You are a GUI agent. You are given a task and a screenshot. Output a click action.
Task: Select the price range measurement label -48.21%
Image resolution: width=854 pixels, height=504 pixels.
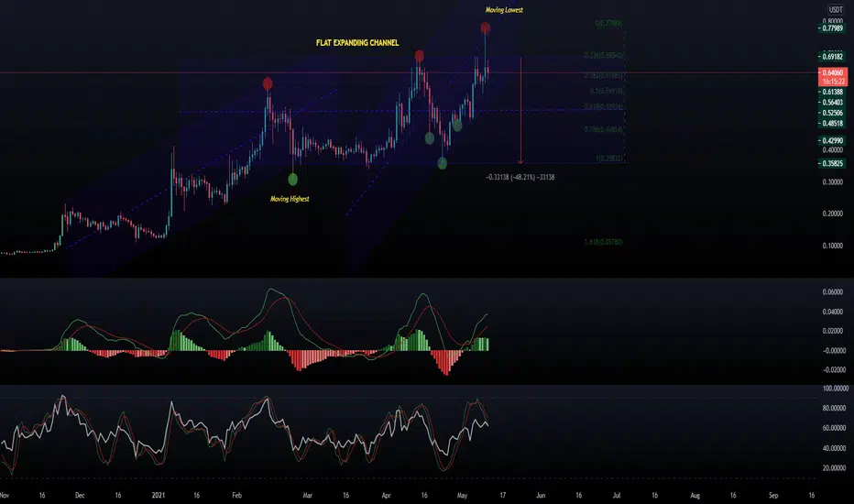click(x=520, y=177)
